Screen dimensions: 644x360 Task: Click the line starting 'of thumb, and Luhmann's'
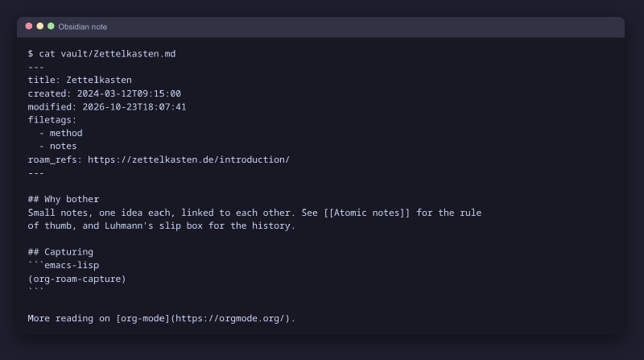click(x=162, y=226)
